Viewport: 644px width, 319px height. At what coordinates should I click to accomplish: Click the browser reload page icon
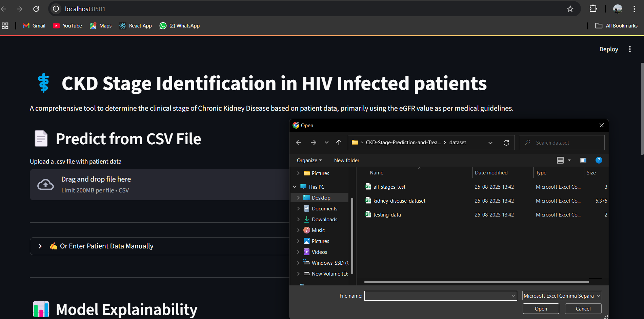36,9
